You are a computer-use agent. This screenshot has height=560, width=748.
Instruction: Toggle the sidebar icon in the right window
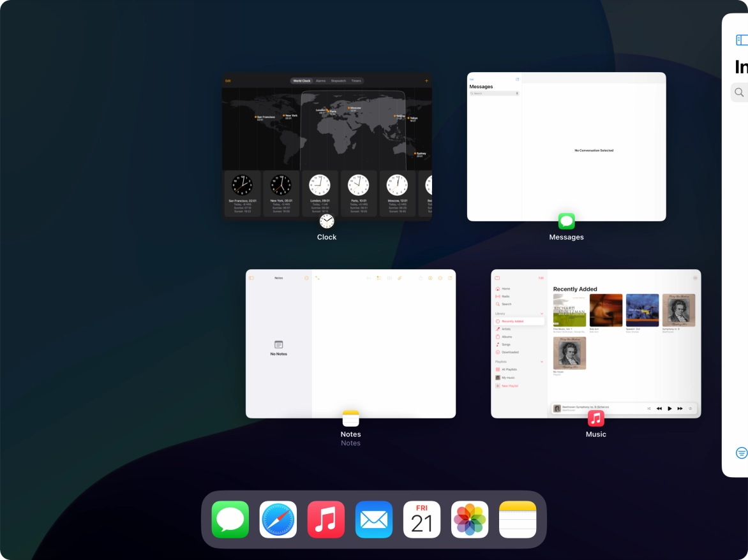[x=742, y=40]
